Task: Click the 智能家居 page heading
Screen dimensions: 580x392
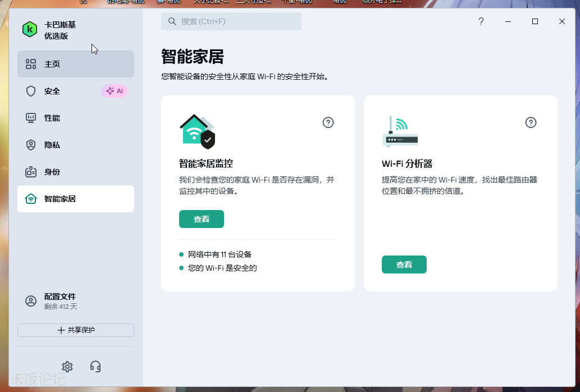Action: click(193, 57)
